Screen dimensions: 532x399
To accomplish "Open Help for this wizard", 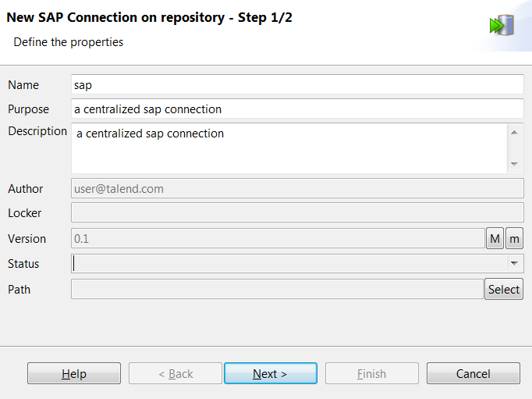I will coord(74,374).
